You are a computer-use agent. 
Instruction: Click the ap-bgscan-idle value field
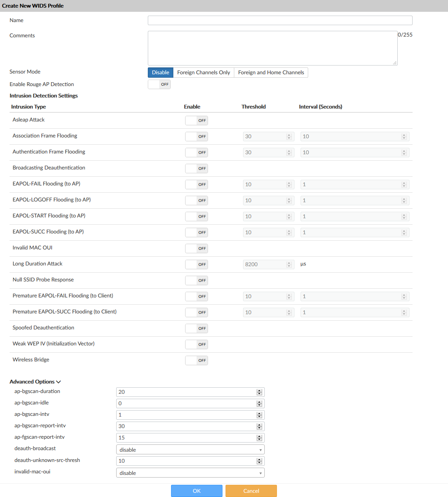pos(190,403)
